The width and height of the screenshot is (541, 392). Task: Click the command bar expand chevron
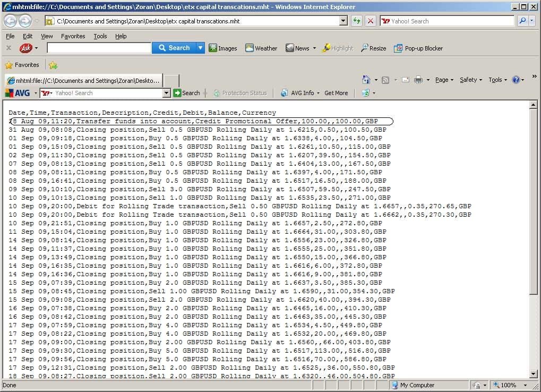pyautogui.click(x=534, y=76)
